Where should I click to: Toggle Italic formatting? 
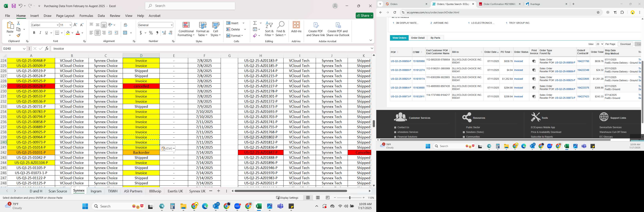pos(40,33)
